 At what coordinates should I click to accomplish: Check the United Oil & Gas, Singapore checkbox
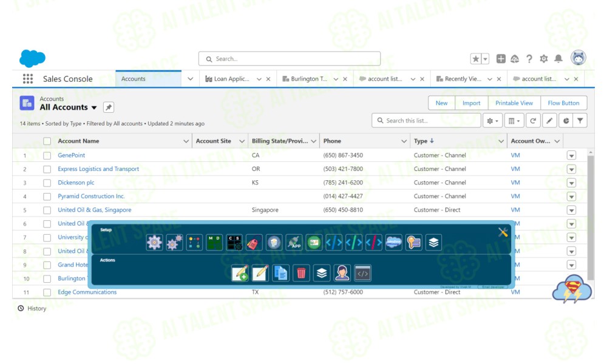(x=47, y=211)
